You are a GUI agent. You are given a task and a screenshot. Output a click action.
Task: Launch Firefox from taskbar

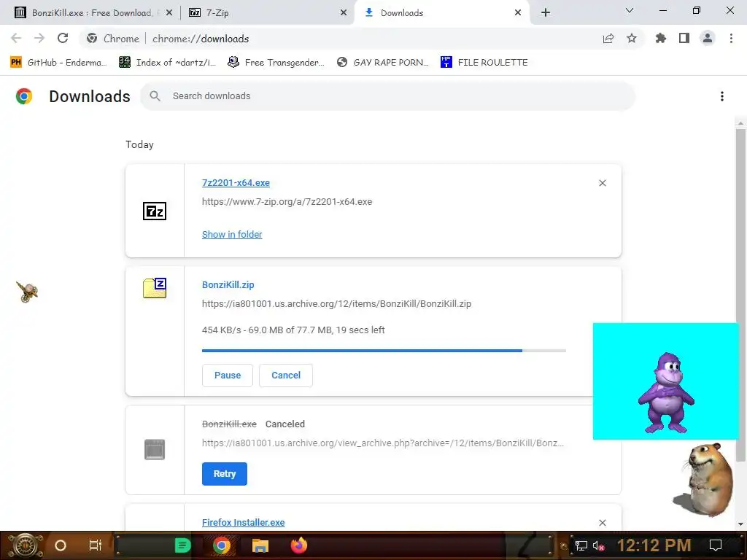point(299,545)
